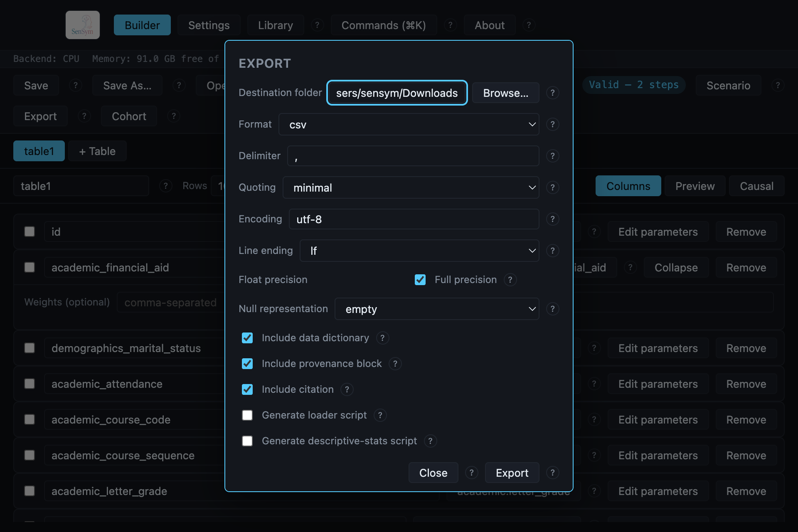Click help icon beside toolbar Export button
The image size is (798, 532).
84,116
